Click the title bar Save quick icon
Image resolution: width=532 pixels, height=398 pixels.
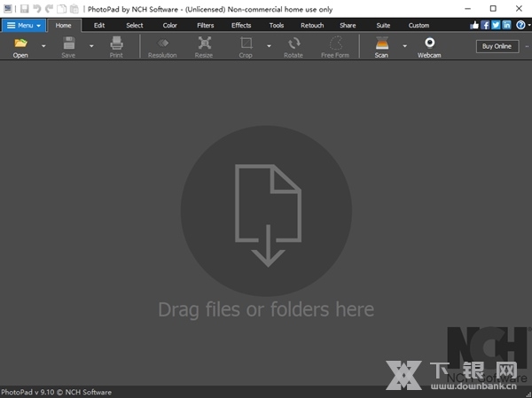point(25,9)
